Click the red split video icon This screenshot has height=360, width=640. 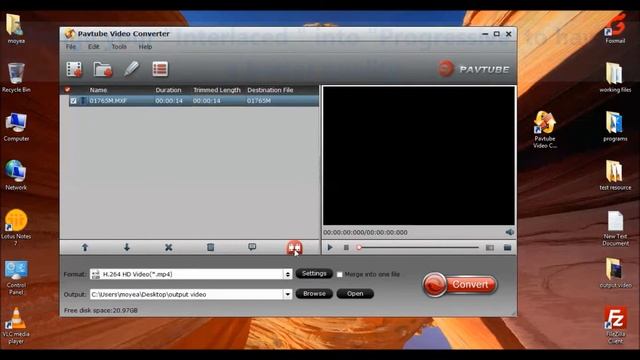click(x=294, y=247)
